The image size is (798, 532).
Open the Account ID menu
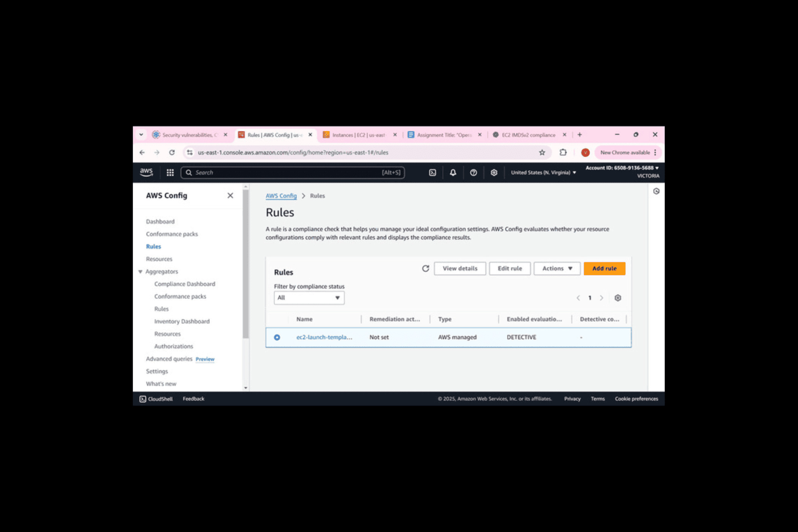[x=622, y=168]
